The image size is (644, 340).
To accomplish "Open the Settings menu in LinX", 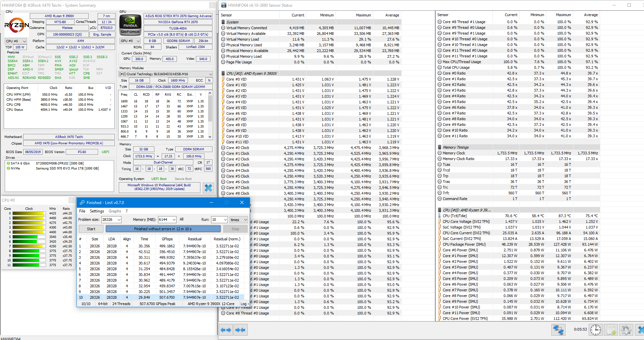I will tap(97, 211).
